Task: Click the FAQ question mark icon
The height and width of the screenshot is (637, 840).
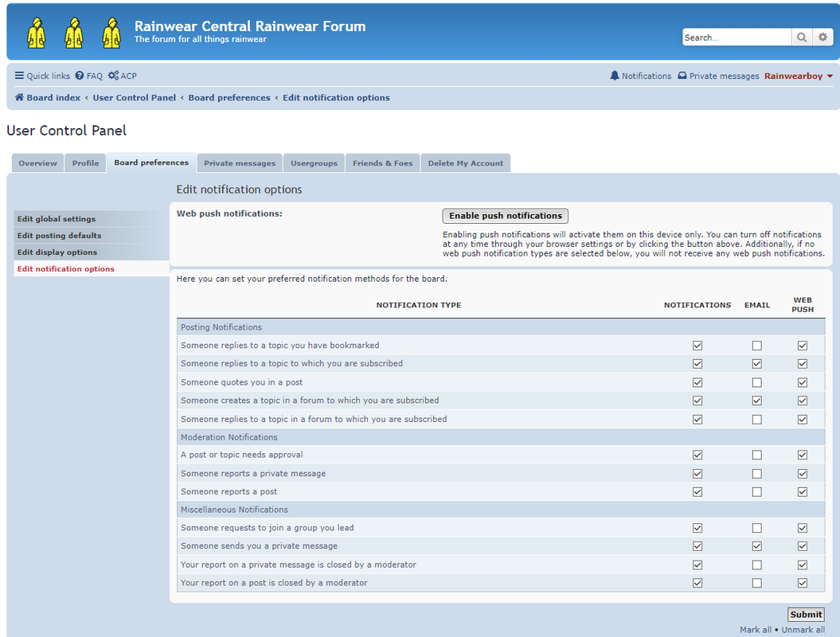Action: tap(80, 76)
